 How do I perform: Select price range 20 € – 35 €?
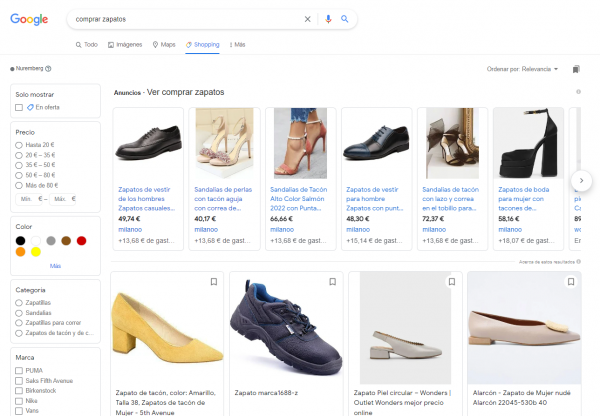coord(19,155)
